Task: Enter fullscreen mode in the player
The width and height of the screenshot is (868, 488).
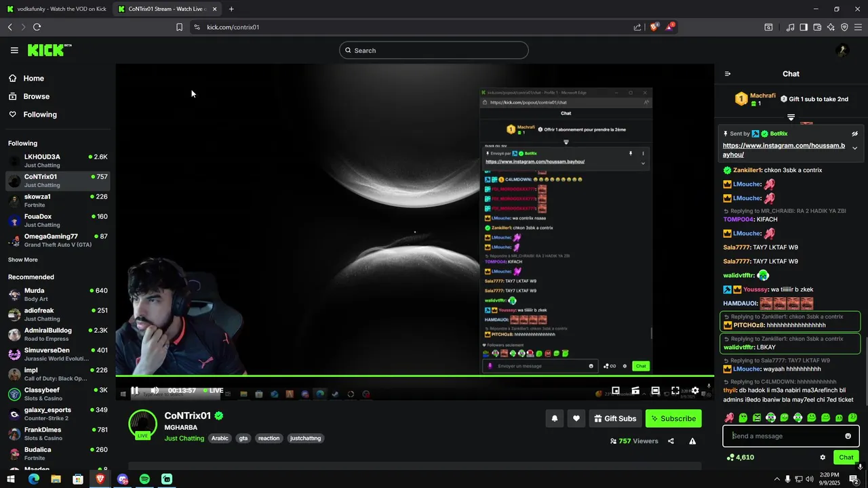Action: [675, 390]
